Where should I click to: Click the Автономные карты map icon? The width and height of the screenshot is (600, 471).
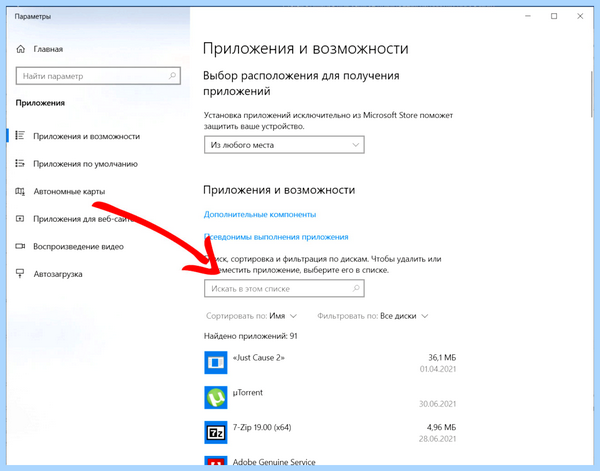tap(20, 191)
